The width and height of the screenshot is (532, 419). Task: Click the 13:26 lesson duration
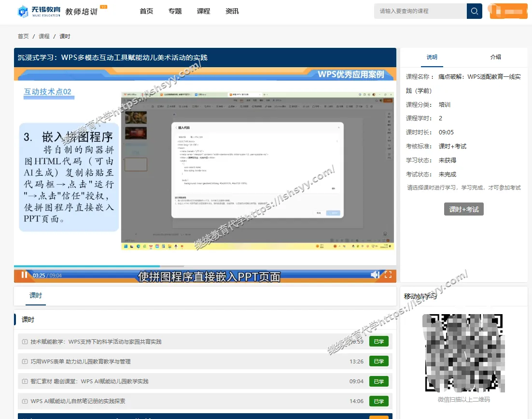tap(356, 361)
